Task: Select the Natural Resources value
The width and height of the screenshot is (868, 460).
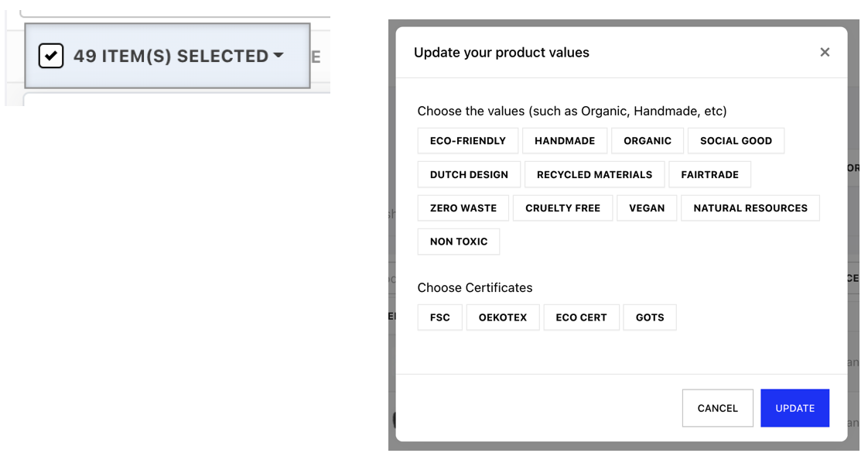Action: 750,208
